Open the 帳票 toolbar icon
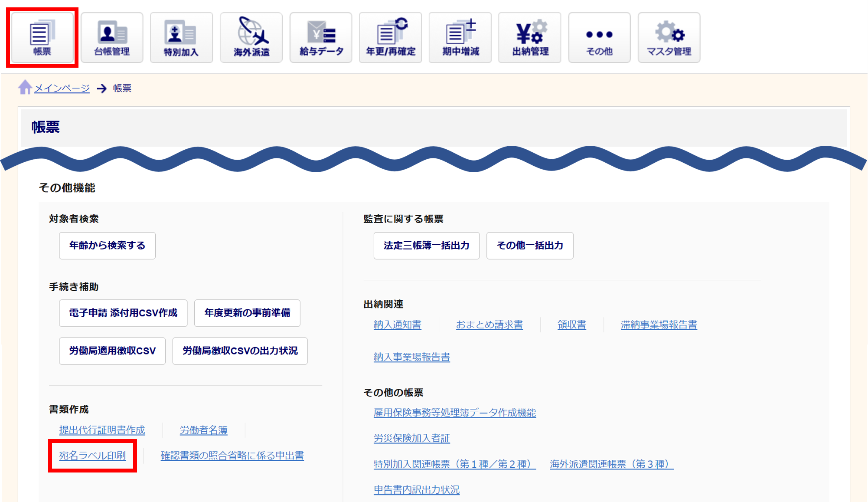The image size is (868, 502). pos(42,38)
